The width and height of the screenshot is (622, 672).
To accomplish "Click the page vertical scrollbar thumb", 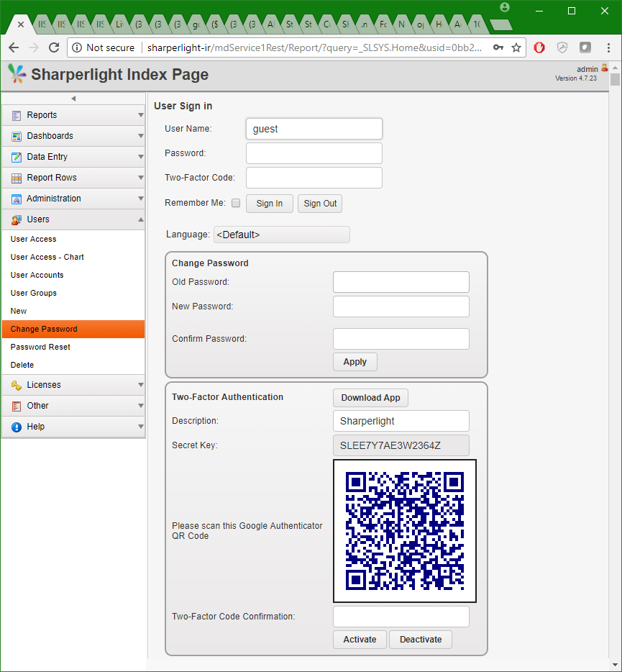I will coord(615,79).
